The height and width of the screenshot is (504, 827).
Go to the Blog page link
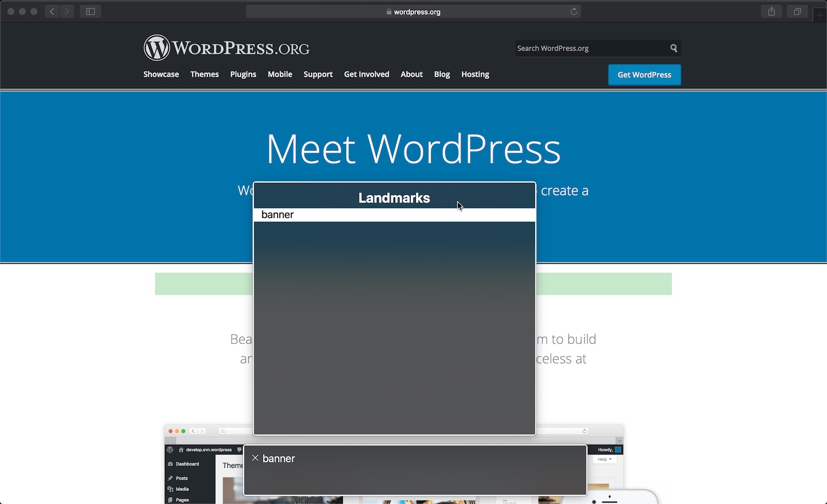coord(442,74)
